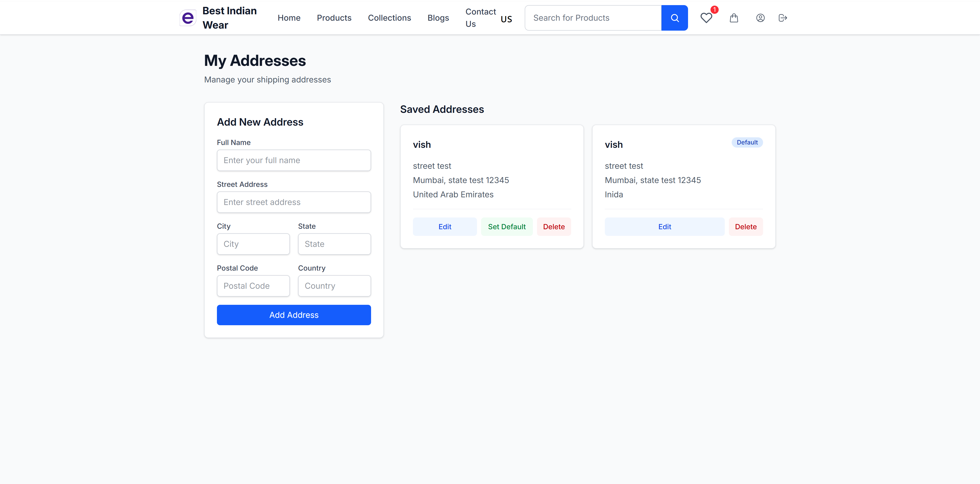Delete the United Arab Emirates address
Viewport: 980px width, 484px height.
pos(554,226)
